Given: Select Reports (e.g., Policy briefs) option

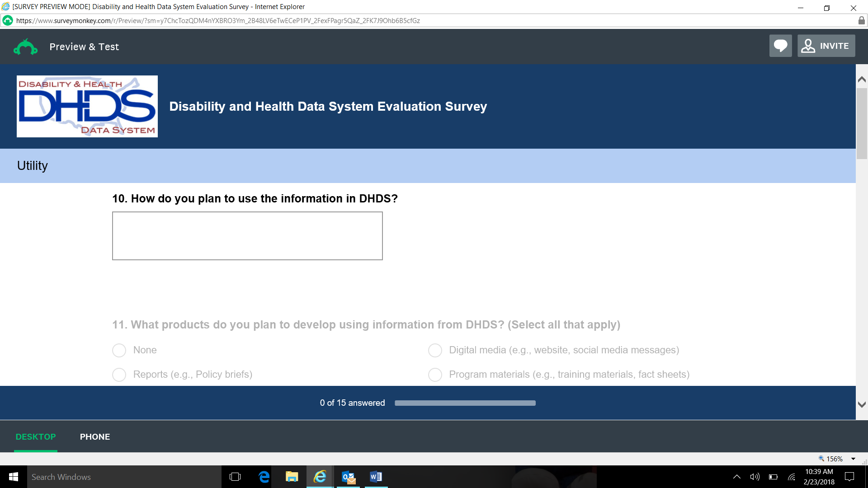Looking at the screenshot, I should 119,375.
